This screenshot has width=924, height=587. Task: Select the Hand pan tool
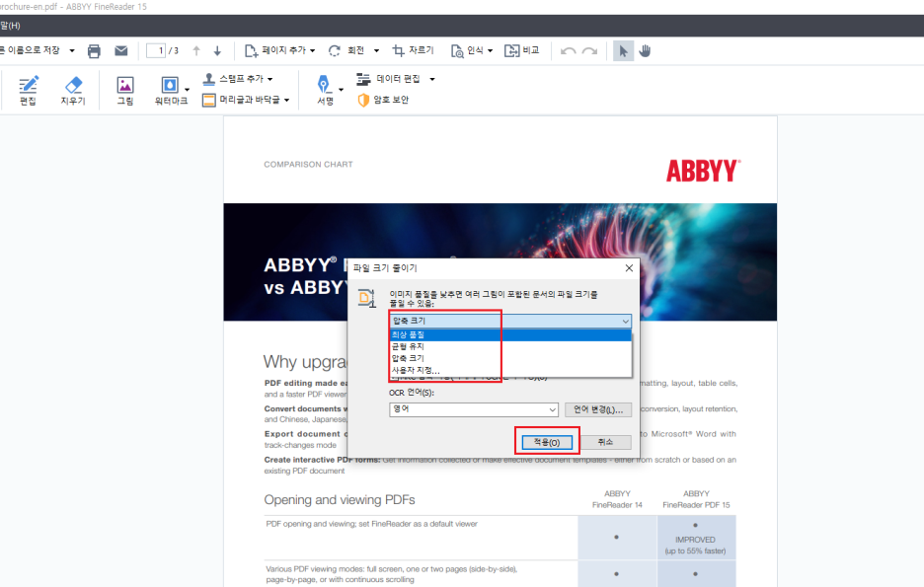[x=646, y=51]
